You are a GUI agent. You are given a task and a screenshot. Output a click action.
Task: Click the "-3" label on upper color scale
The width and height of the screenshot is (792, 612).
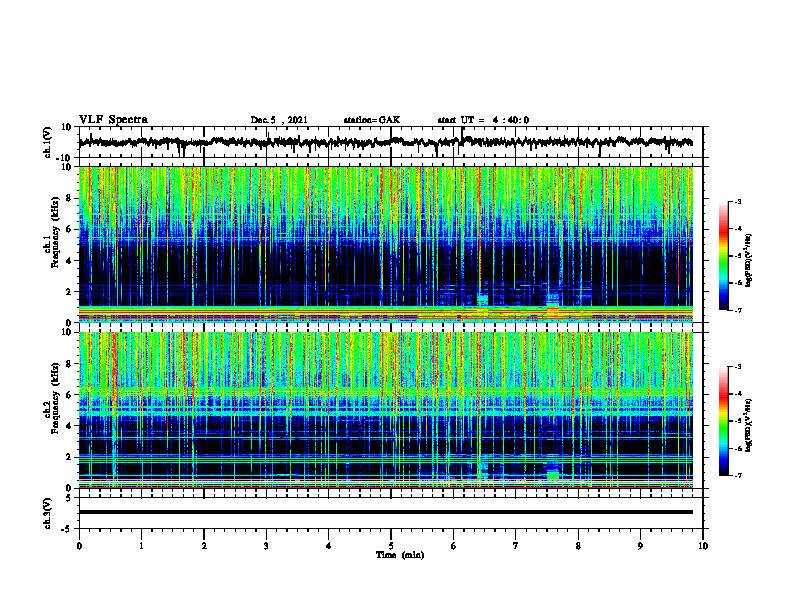coord(738,202)
